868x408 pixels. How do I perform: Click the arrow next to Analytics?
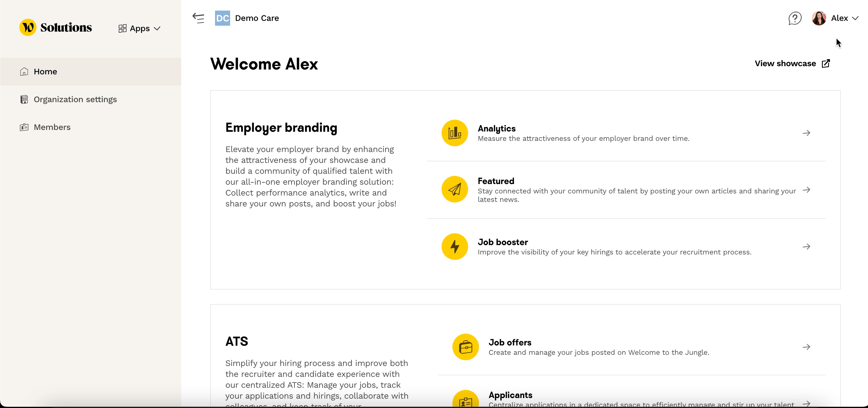pyautogui.click(x=806, y=133)
